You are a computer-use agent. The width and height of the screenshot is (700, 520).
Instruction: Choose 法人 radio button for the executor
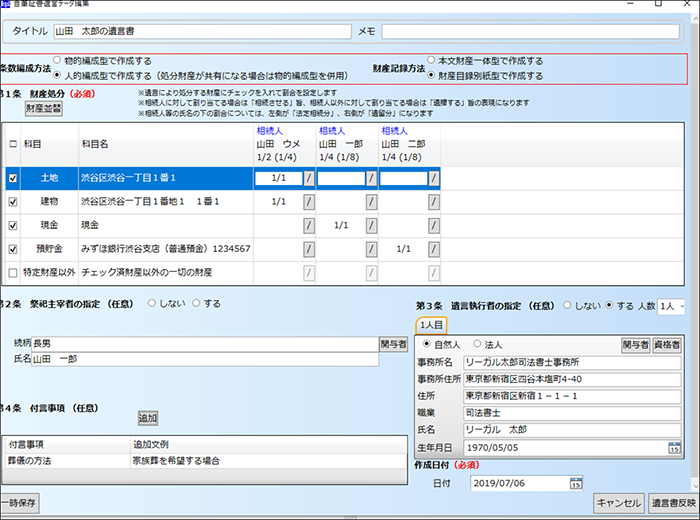click(477, 345)
